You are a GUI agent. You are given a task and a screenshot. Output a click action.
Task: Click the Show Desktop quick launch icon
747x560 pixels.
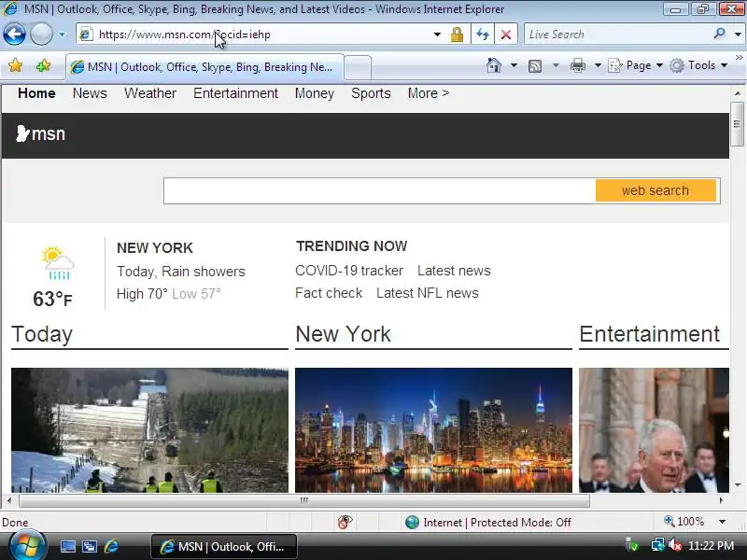pos(67,547)
